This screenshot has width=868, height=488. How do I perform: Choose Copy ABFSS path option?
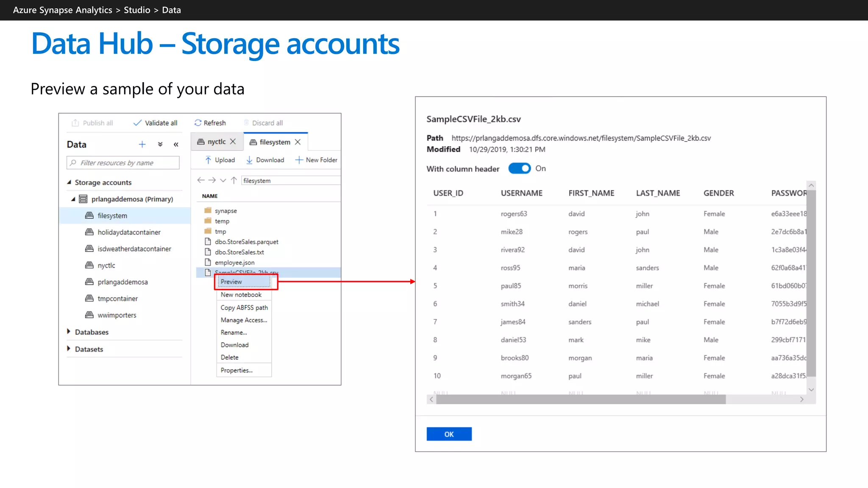[244, 308]
